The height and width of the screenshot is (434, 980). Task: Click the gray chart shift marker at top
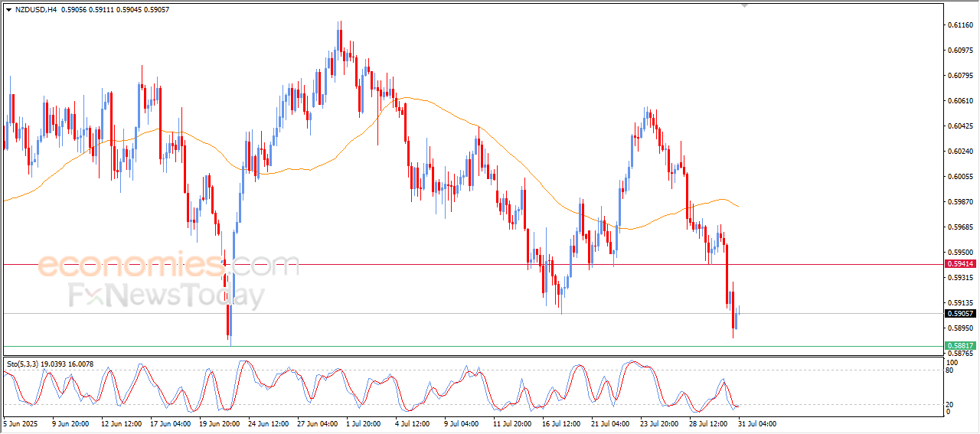point(745,6)
